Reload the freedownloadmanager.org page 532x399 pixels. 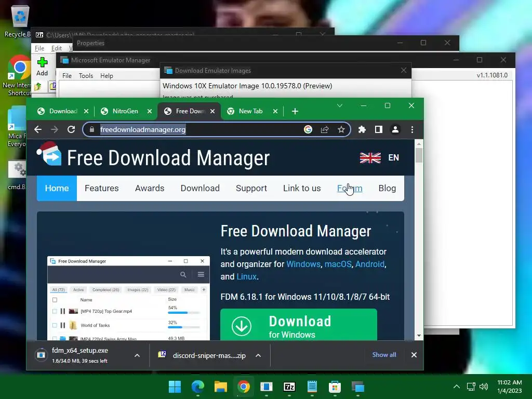tap(71, 129)
